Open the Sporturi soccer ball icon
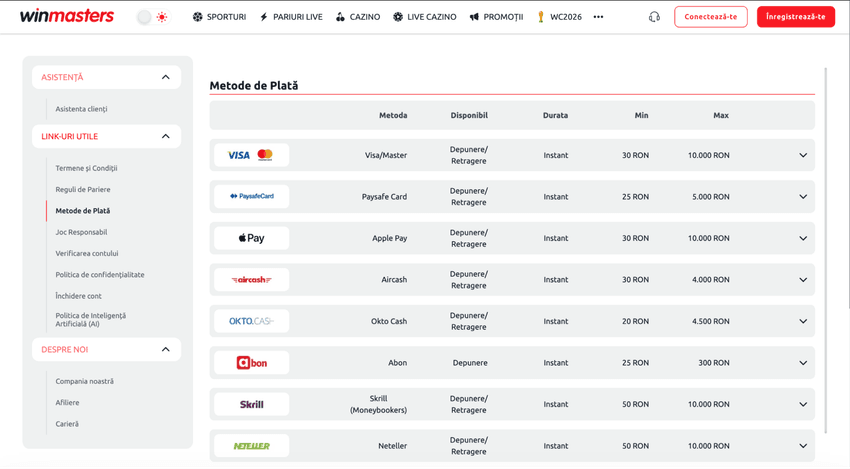 [x=197, y=17]
